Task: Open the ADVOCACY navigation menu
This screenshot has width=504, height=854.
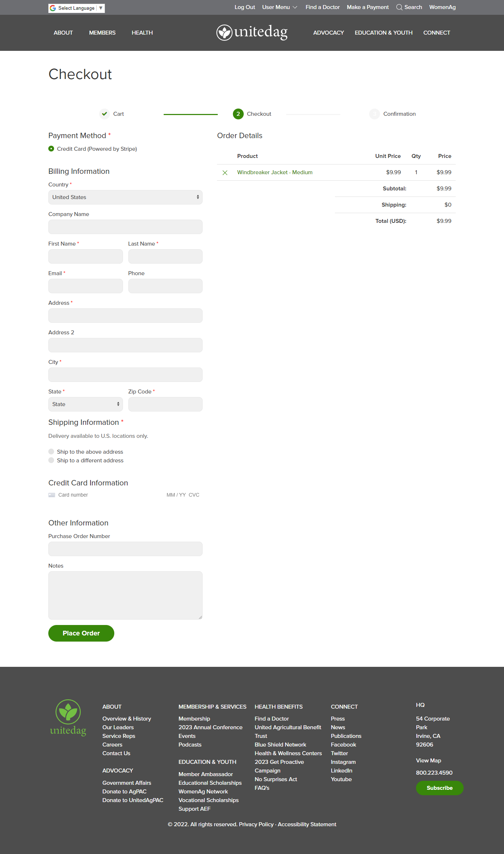Action: (x=328, y=33)
